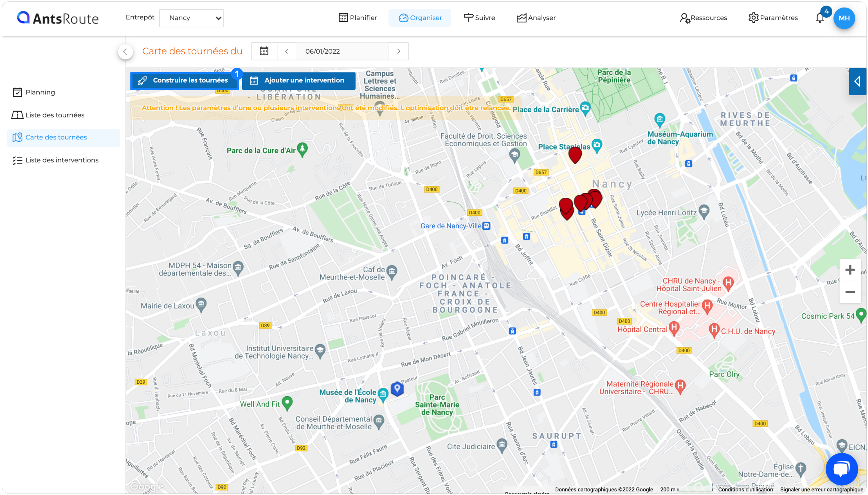Click the C.H.U. de Nancy H marker

click(714, 330)
